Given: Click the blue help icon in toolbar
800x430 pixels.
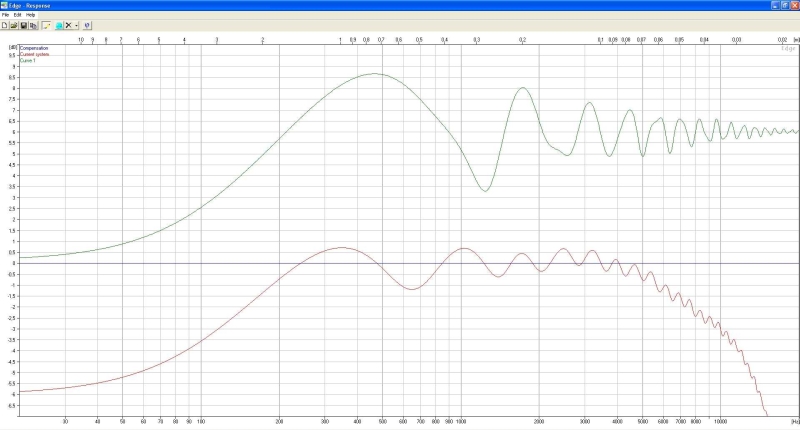Looking at the screenshot, I should 88,25.
